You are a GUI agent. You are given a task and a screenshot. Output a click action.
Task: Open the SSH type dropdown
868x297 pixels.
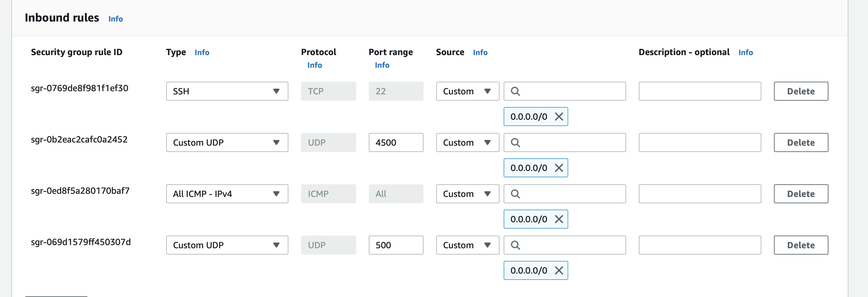[227, 92]
